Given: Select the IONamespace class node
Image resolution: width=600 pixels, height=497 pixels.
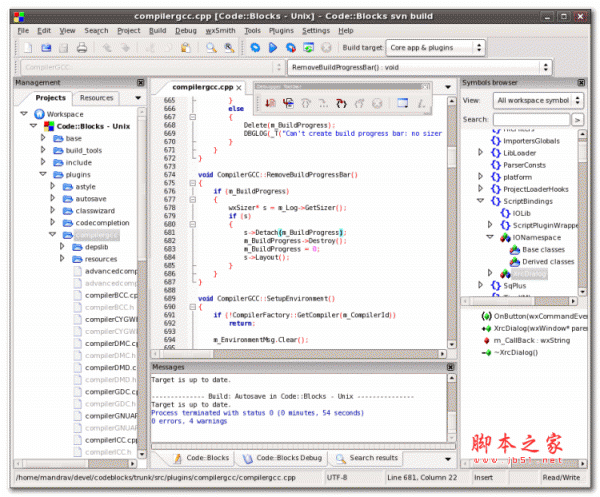Looking at the screenshot, I should (536, 238).
